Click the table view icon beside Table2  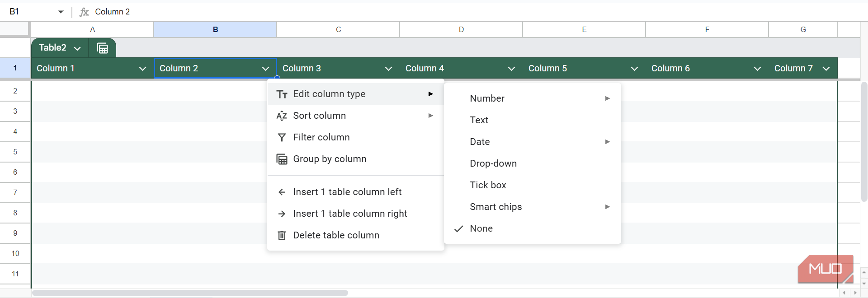103,48
